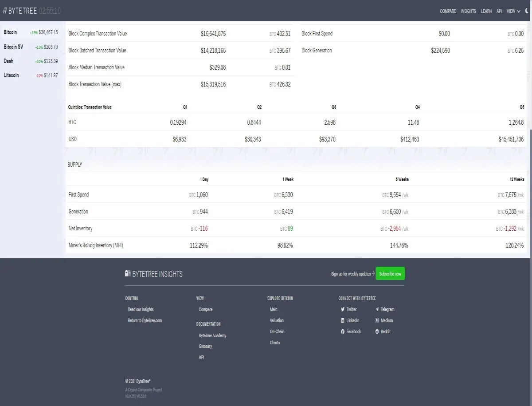Click First Spend 1 Day value 1,060
This screenshot has height=406, width=532.
point(202,195)
